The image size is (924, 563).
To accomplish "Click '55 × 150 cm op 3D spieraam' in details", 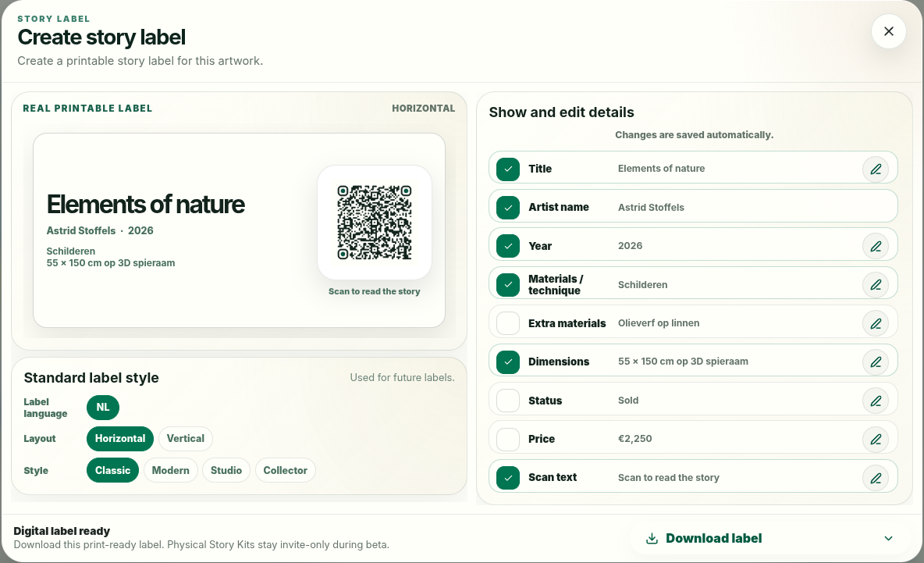I will click(x=683, y=362).
